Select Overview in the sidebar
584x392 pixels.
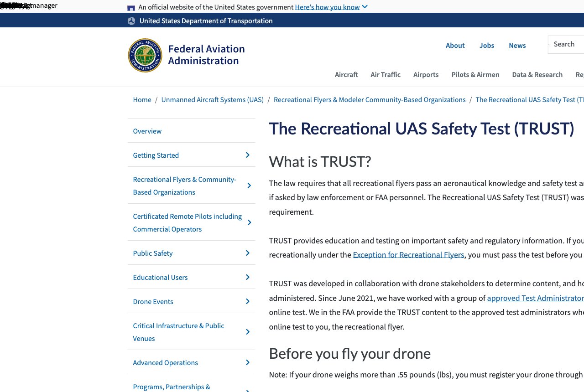pyautogui.click(x=147, y=131)
